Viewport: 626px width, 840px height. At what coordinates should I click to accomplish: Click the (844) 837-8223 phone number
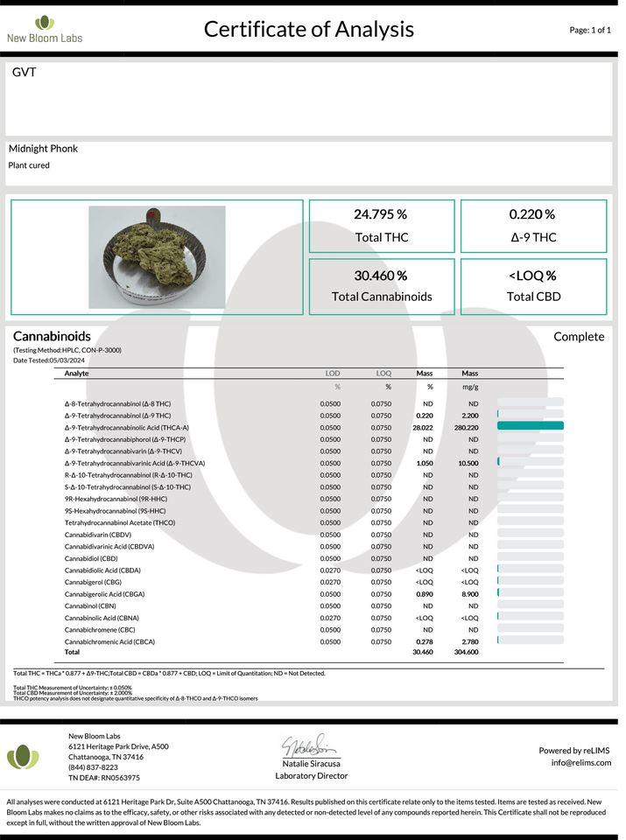[93, 767]
